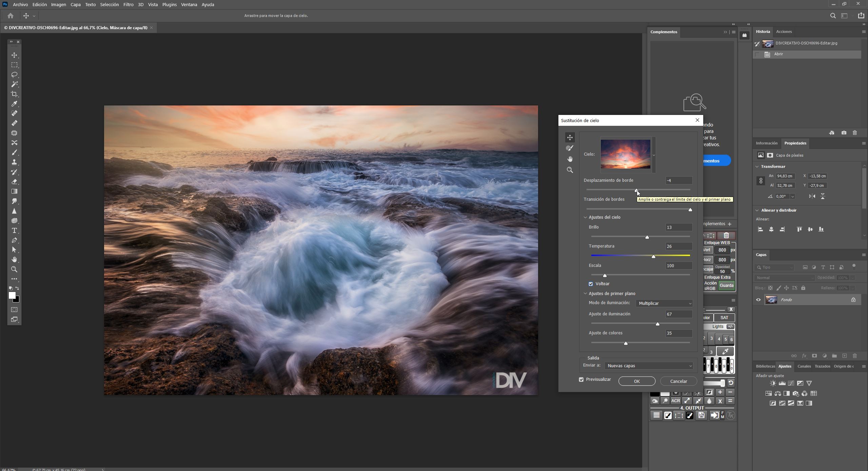Hide the Fondo layer visibility eye
The image size is (868, 471).
[x=758, y=300]
